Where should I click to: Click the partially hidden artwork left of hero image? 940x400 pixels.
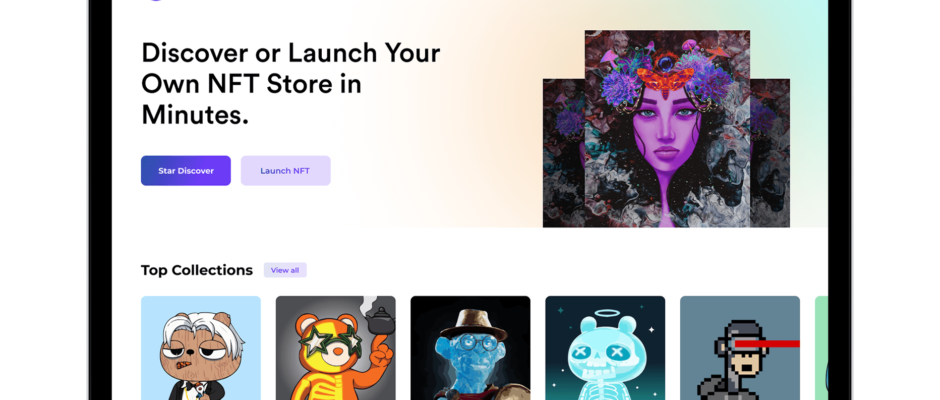[564, 153]
